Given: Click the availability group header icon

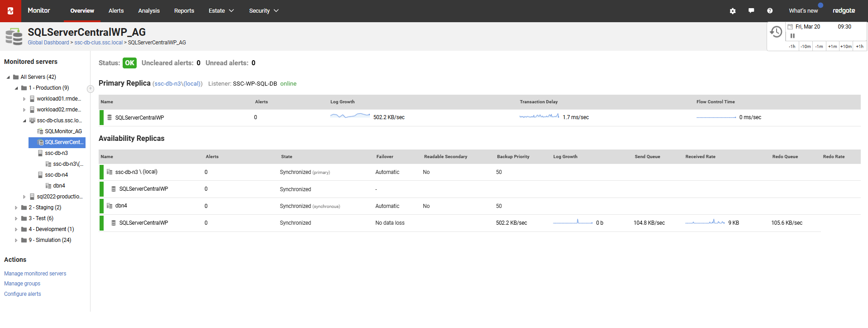Looking at the screenshot, I should (14, 36).
